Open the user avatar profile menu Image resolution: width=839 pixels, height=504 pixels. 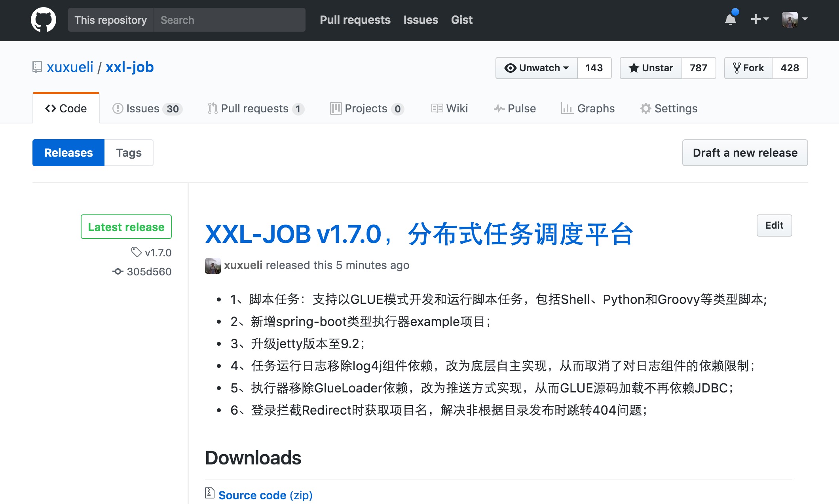click(795, 19)
